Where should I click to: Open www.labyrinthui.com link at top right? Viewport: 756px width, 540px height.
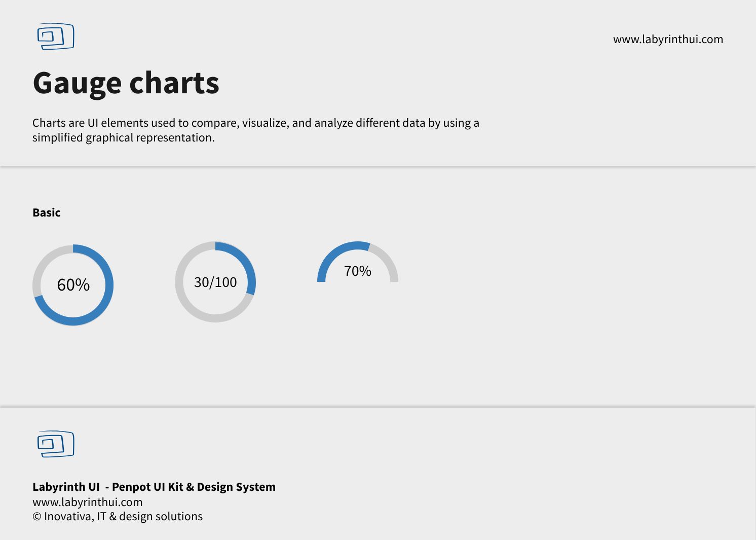click(x=668, y=40)
